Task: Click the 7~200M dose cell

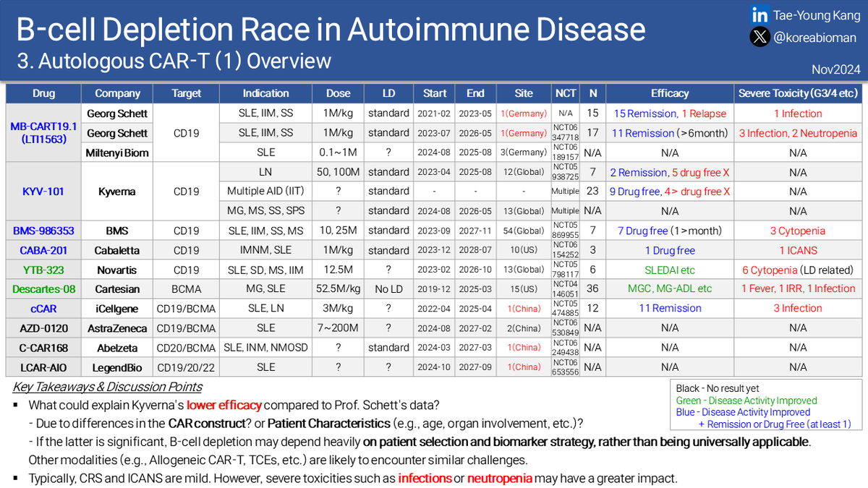Action: click(x=338, y=328)
